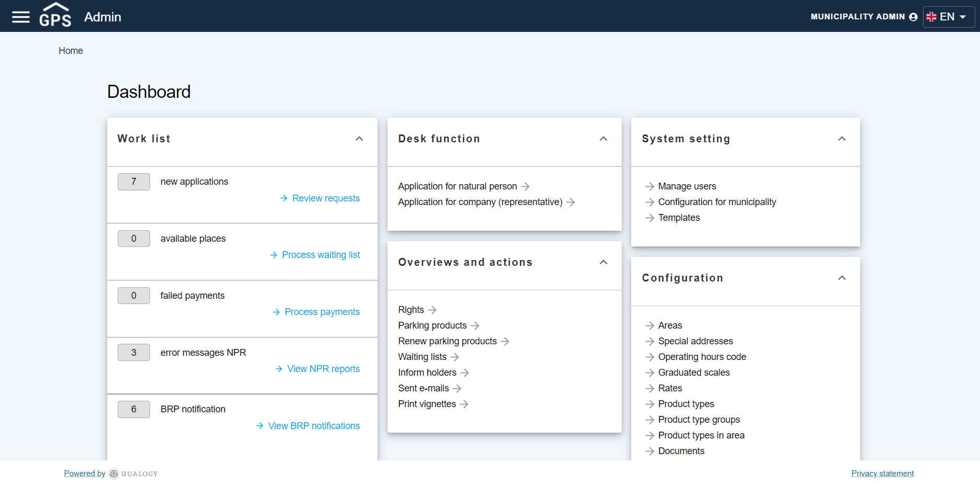This screenshot has width=980, height=484.
Task: Click View NPR reports link
Action: click(x=323, y=369)
